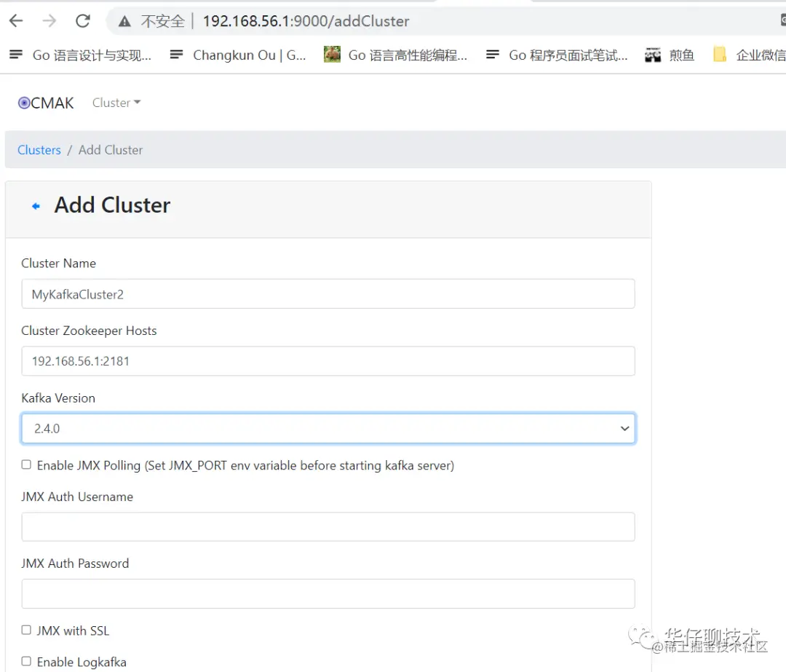Click the JMX Auth Username field

coord(328,527)
